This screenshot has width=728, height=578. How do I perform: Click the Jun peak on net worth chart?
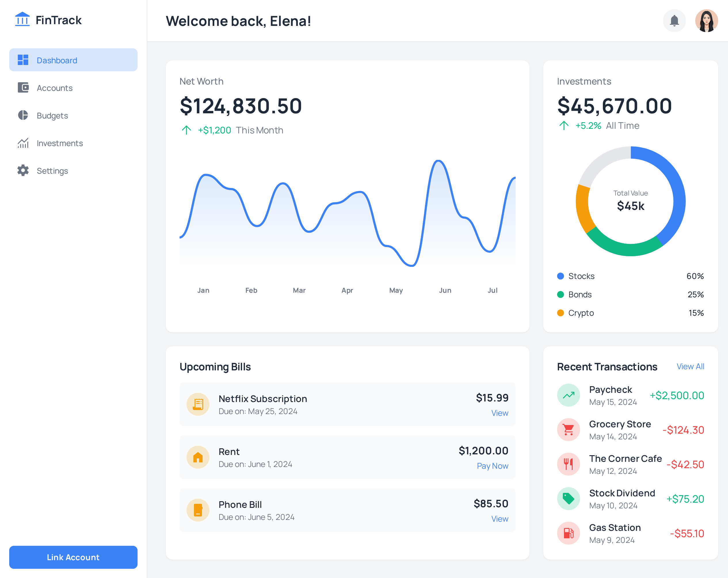[438, 161]
